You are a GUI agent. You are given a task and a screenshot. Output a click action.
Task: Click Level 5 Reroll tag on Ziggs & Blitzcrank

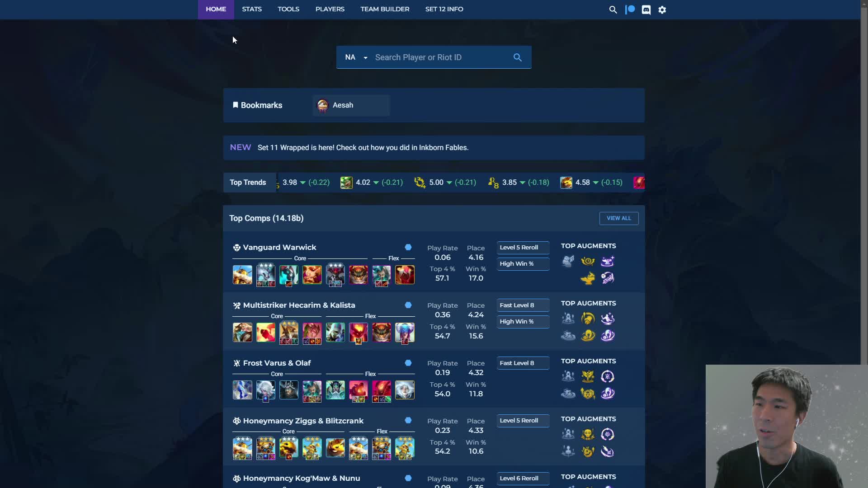tap(523, 421)
